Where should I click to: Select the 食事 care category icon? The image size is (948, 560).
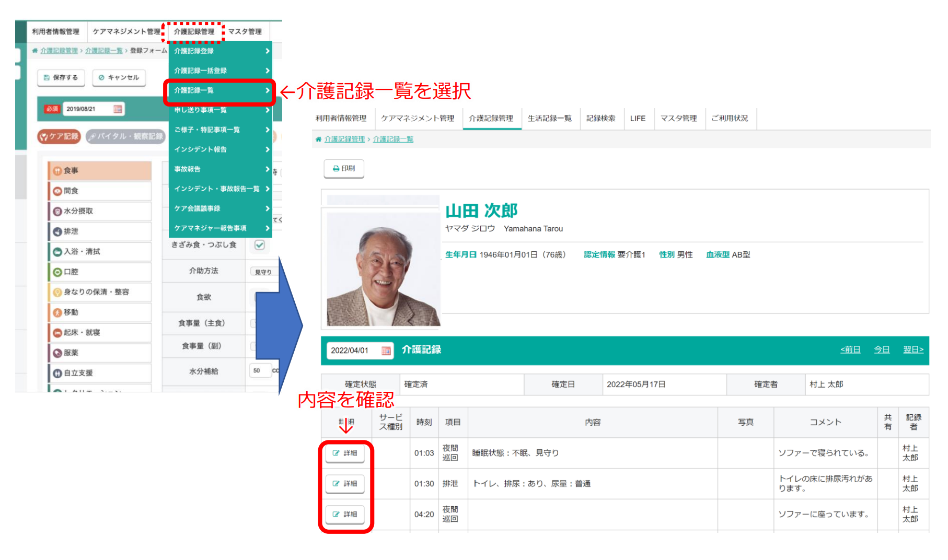[x=57, y=171]
